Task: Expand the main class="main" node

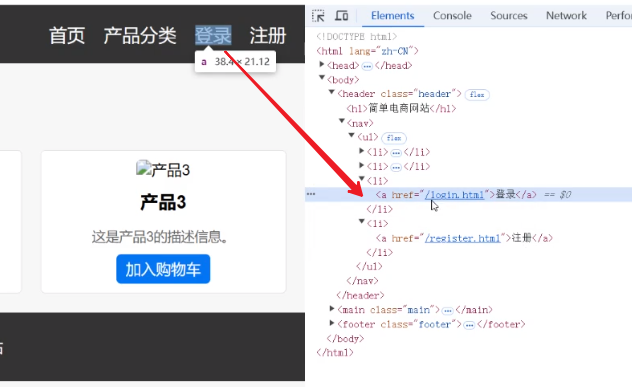Action: click(x=332, y=309)
